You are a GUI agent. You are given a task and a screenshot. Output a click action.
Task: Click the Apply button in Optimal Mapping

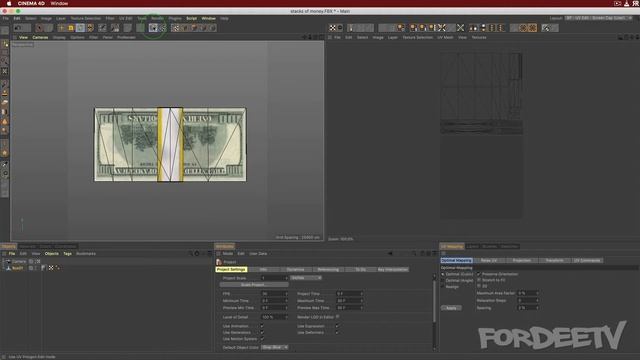pos(451,308)
